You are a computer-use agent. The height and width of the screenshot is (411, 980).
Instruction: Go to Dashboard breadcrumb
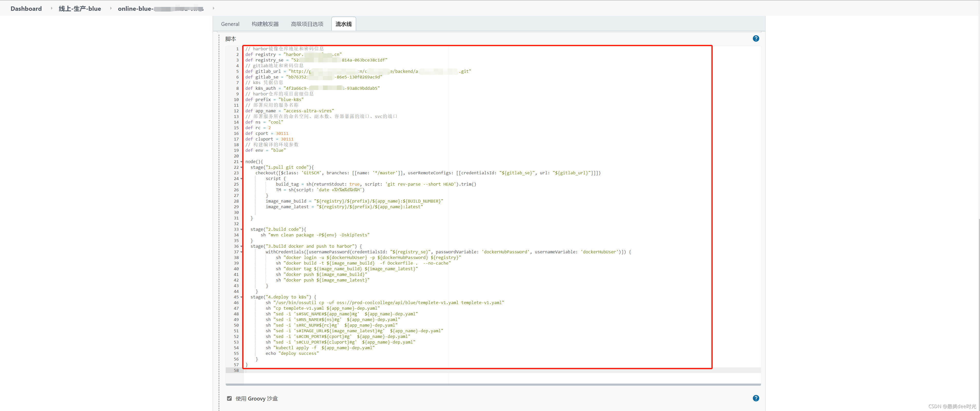tap(26, 8)
